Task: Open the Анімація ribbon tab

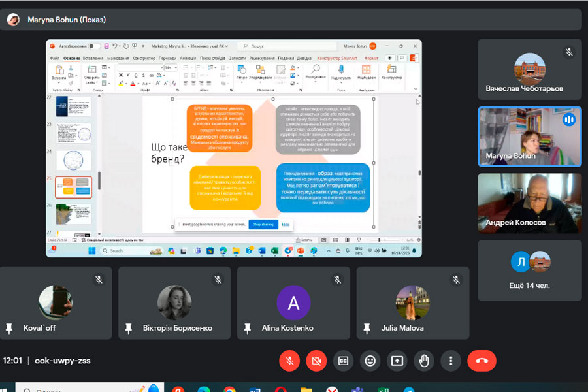Action: click(x=188, y=58)
